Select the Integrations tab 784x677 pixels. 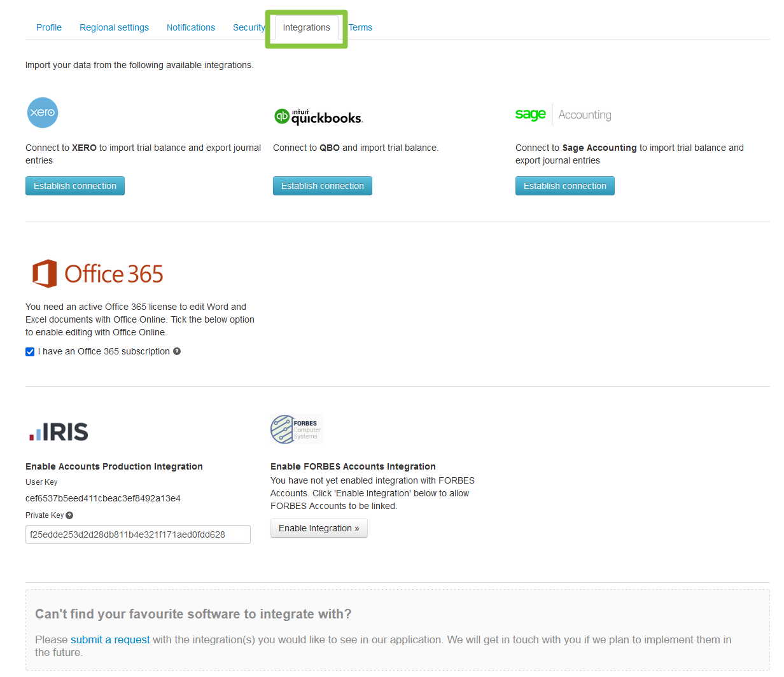(307, 27)
